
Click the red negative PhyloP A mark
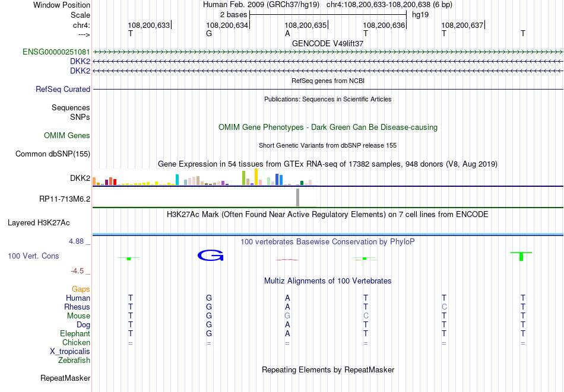[287, 259]
